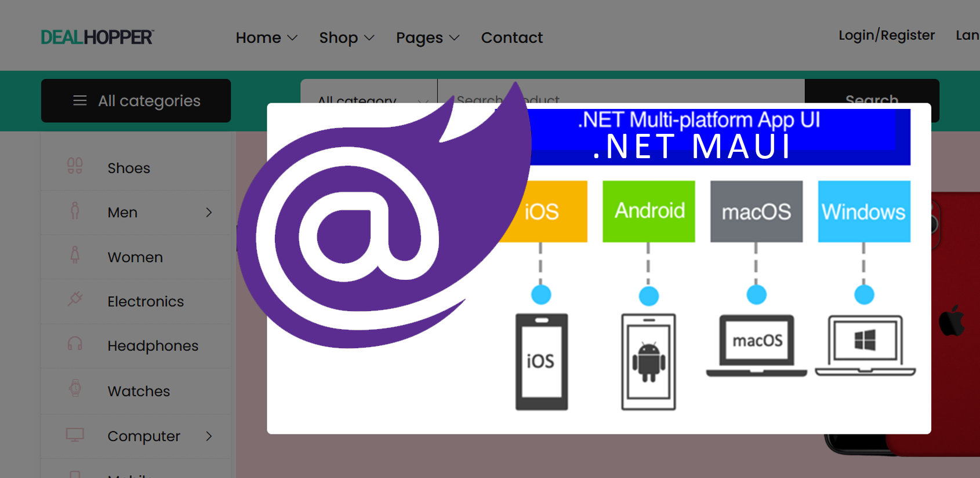Expand the Computer submenu arrow
Screen dimensions: 980x478
click(209, 436)
